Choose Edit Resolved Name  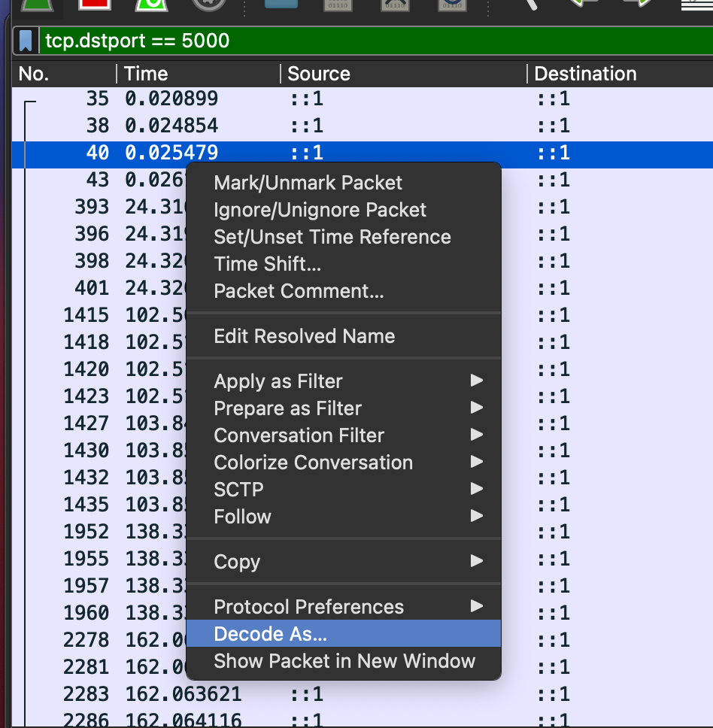305,336
